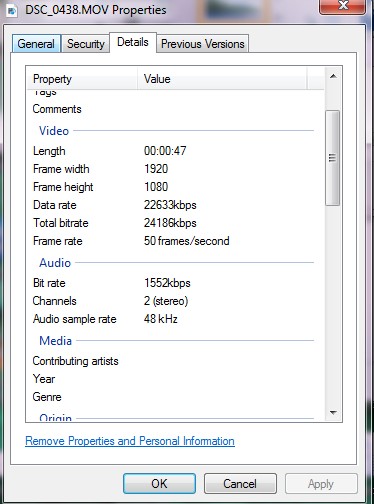Confirm with the OK button
374x504 pixels.
click(159, 484)
